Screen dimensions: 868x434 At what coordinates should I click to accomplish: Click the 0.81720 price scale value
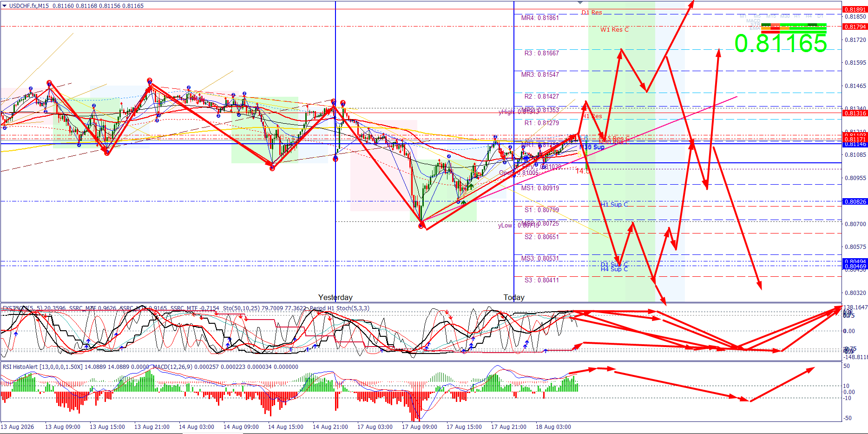point(855,40)
